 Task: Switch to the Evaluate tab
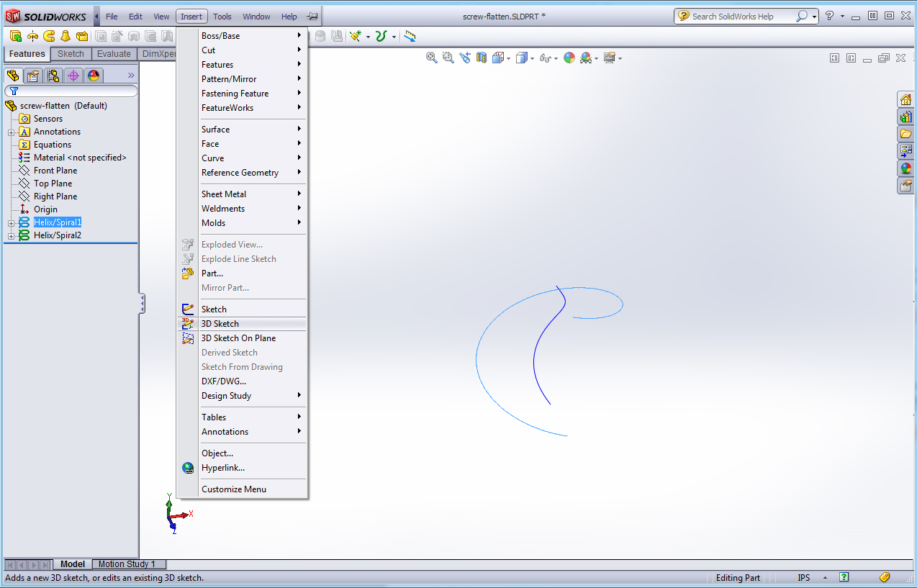[114, 54]
